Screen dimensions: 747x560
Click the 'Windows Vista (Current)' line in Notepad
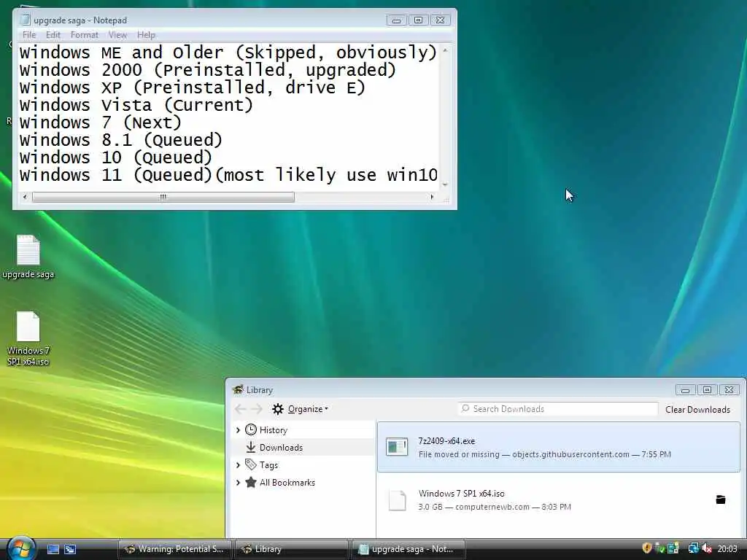pos(136,105)
